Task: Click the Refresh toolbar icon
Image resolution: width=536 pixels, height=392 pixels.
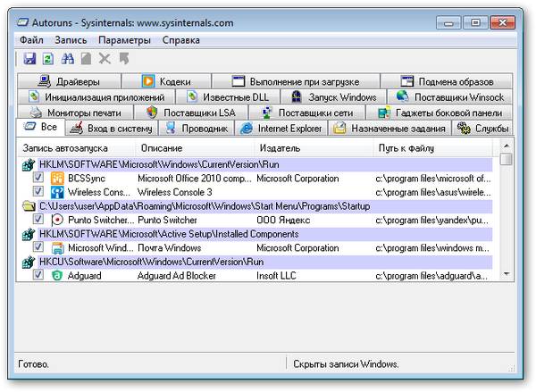Action: pyautogui.click(x=47, y=59)
